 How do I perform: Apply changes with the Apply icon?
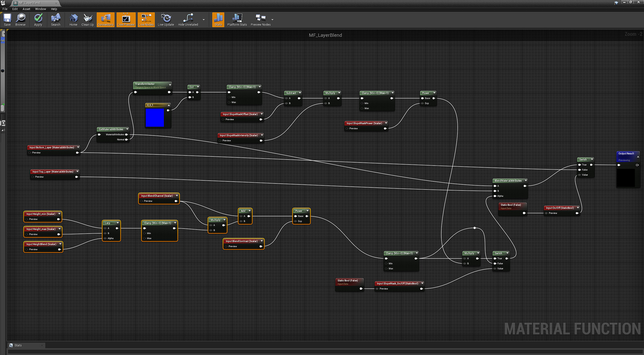[x=38, y=19]
